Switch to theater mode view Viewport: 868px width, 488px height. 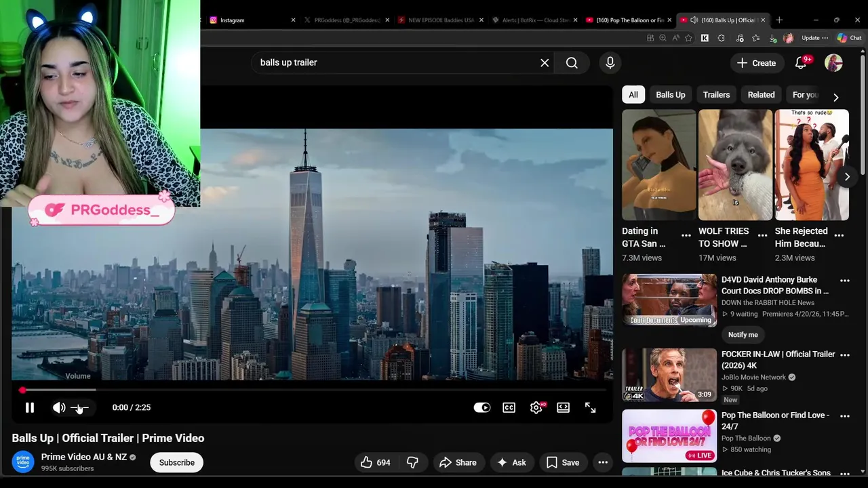click(563, 407)
